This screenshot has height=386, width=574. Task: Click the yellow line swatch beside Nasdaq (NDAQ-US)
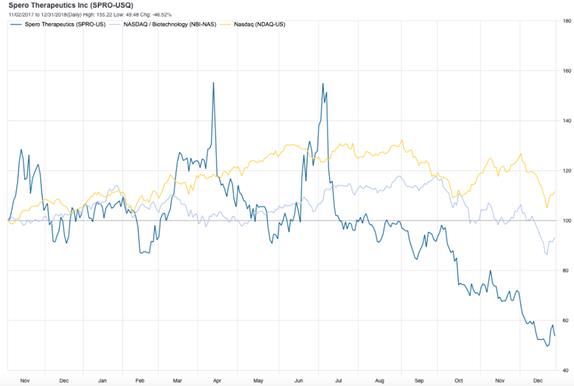tap(226, 25)
